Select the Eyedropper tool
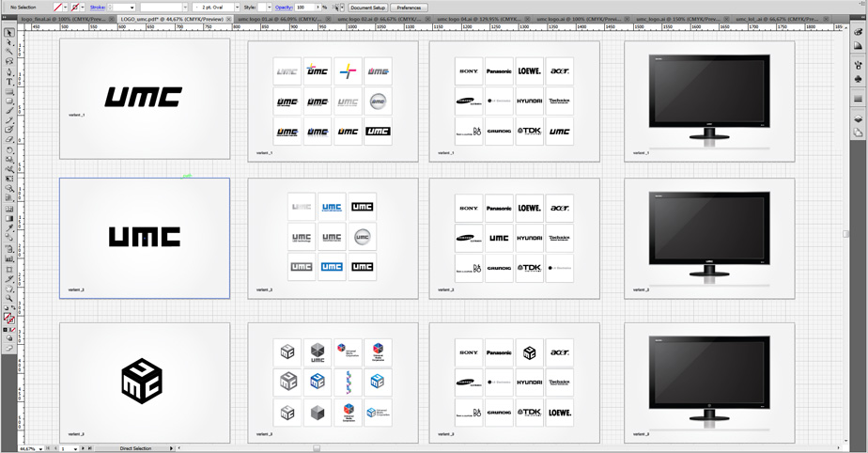Screen dimensions: 868x453 9,227
